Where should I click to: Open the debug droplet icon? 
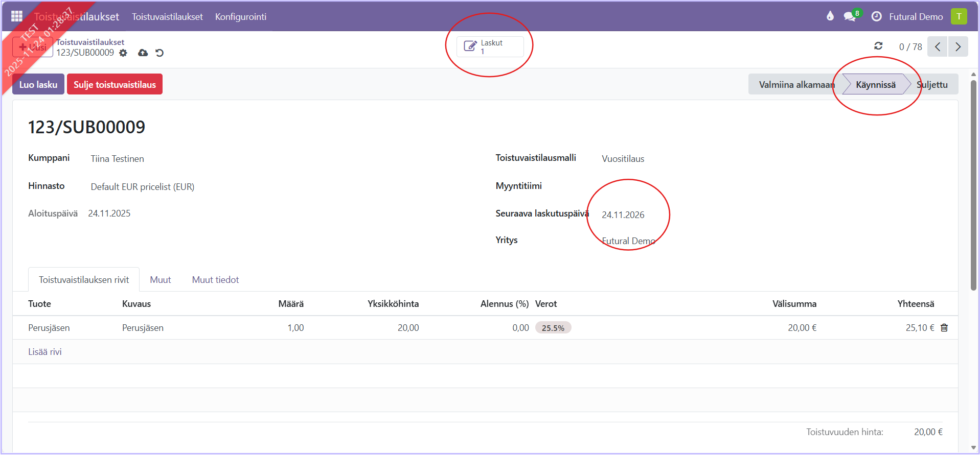(x=830, y=16)
